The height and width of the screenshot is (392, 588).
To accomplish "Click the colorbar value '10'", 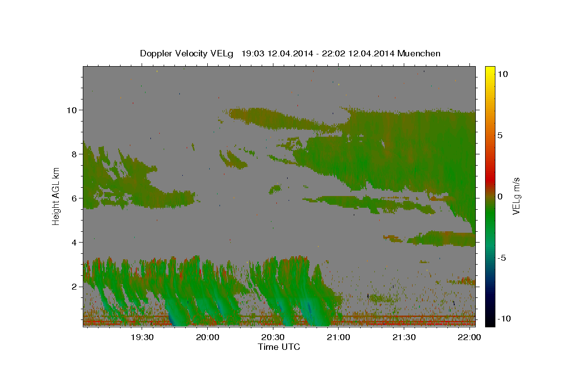I will click(x=502, y=73).
